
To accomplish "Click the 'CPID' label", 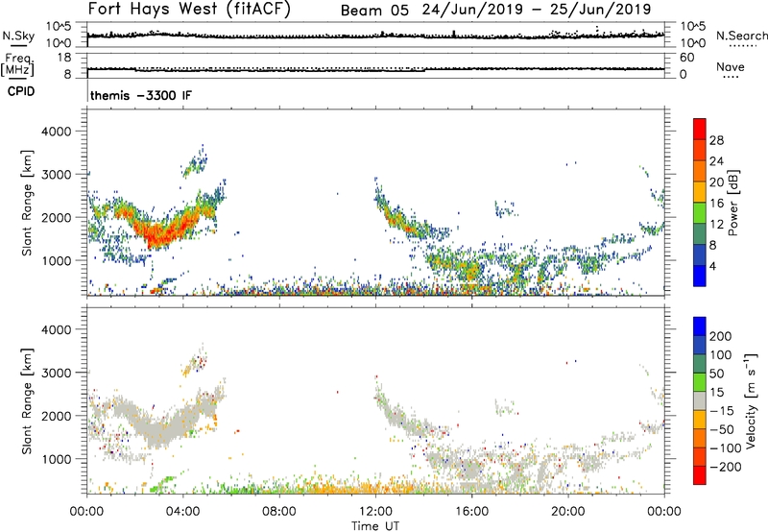I will (21, 91).
